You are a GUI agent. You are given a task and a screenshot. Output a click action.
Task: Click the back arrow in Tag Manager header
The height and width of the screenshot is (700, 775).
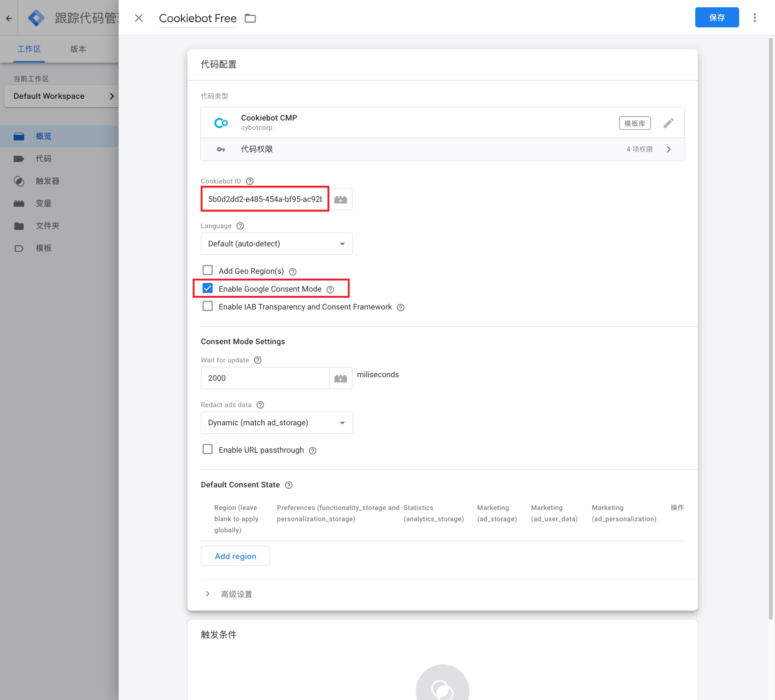click(x=9, y=18)
